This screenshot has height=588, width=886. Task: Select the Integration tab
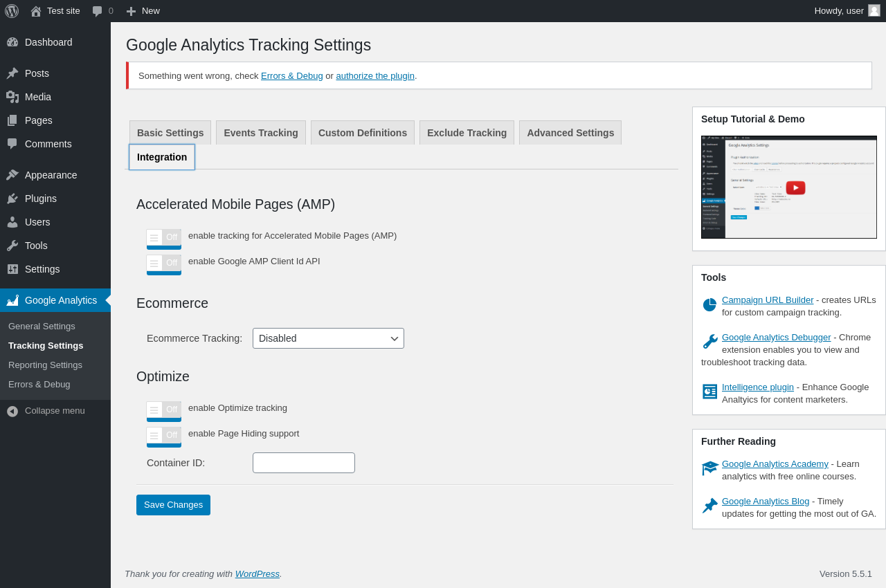pos(162,157)
